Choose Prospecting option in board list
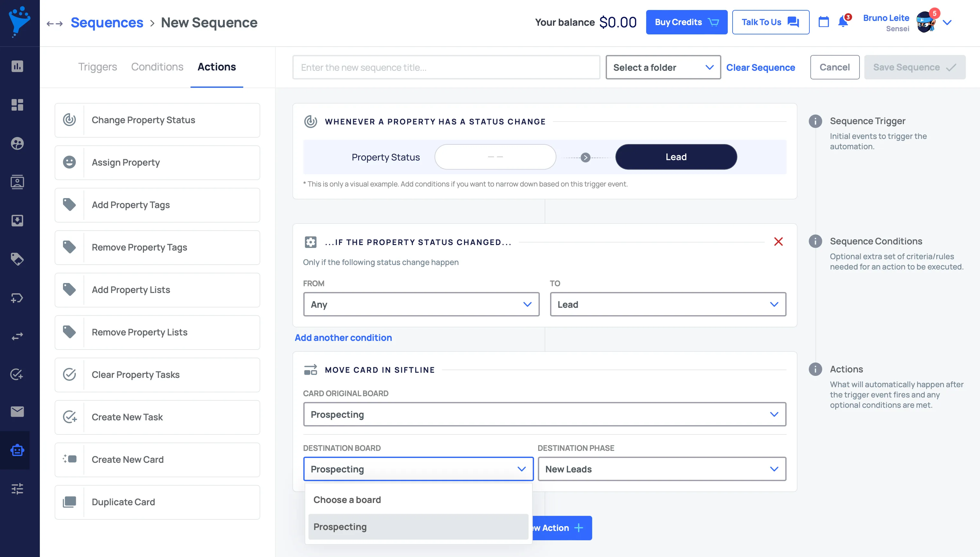Image resolution: width=980 pixels, height=557 pixels. coord(418,527)
